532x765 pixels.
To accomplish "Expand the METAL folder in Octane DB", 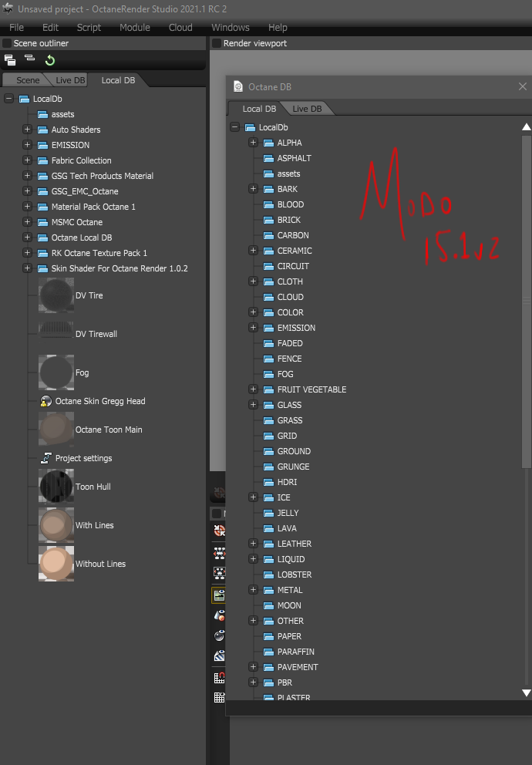I will 253,590.
